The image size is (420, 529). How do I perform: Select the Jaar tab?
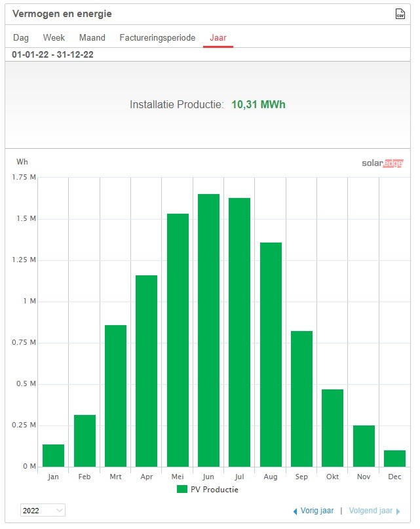click(218, 38)
